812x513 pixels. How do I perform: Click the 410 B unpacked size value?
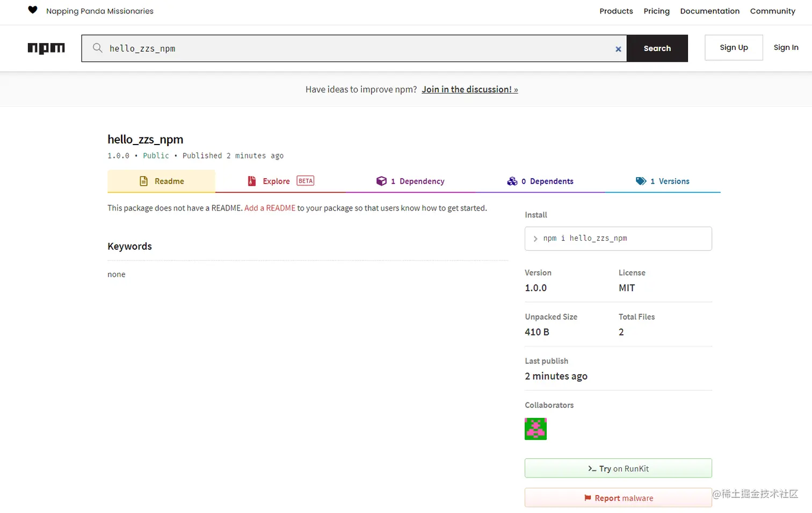(537, 332)
